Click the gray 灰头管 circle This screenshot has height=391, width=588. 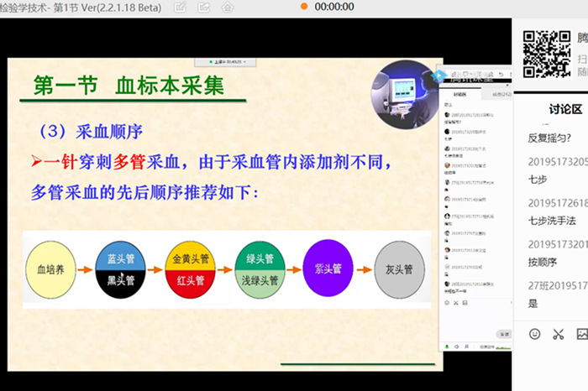399,269
